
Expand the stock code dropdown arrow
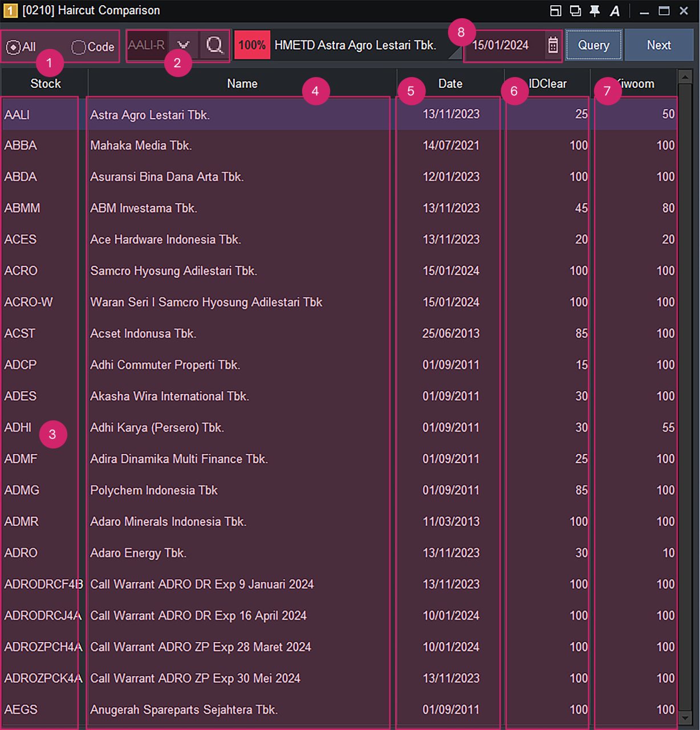(183, 45)
